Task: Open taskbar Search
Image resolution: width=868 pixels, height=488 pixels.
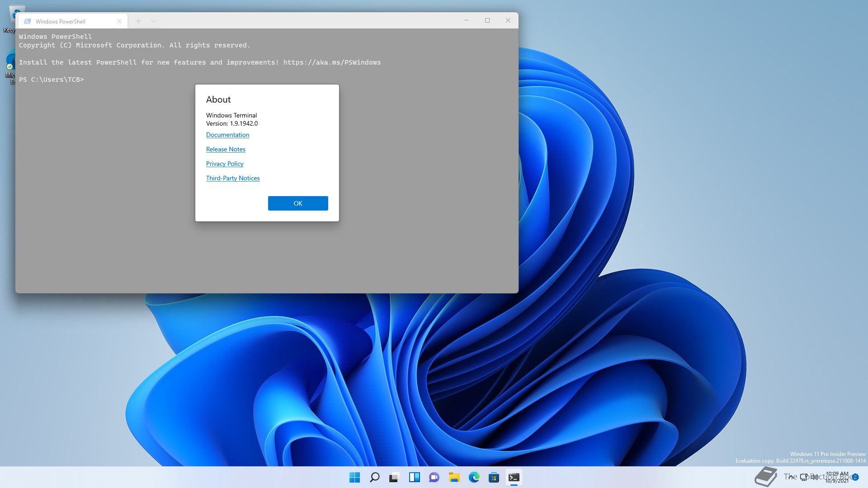Action: click(375, 477)
